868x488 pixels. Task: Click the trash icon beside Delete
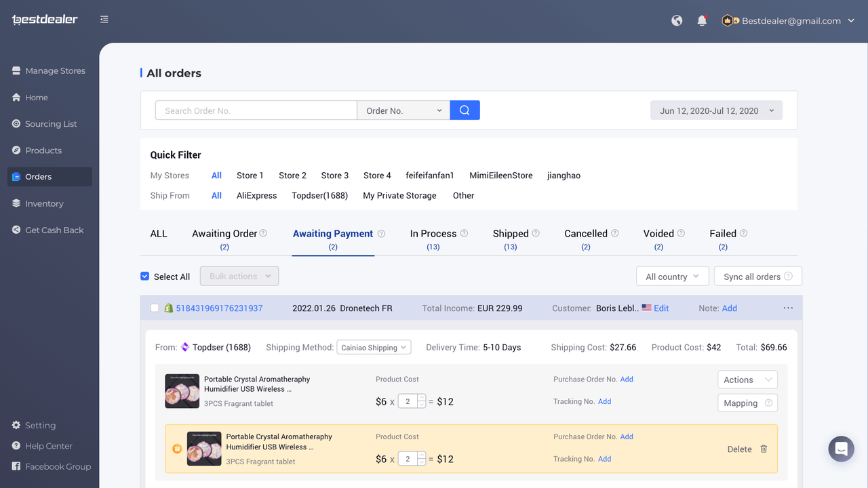pos(764,449)
